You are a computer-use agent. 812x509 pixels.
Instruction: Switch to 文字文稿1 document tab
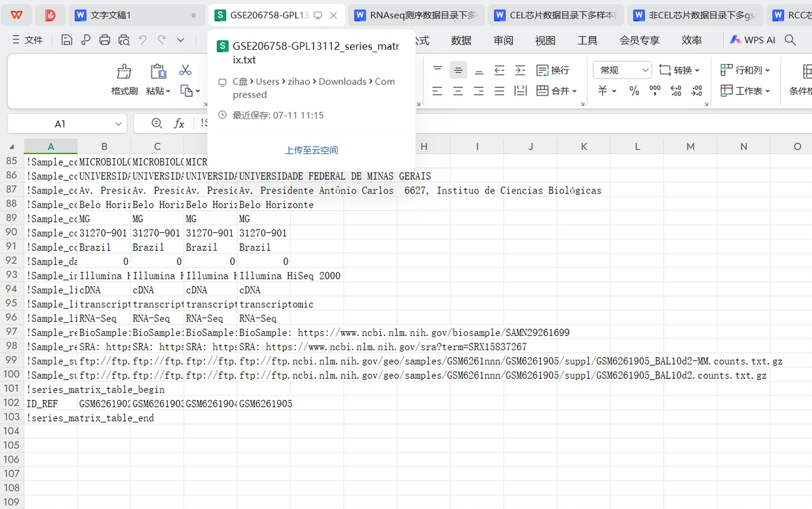click(x=136, y=15)
